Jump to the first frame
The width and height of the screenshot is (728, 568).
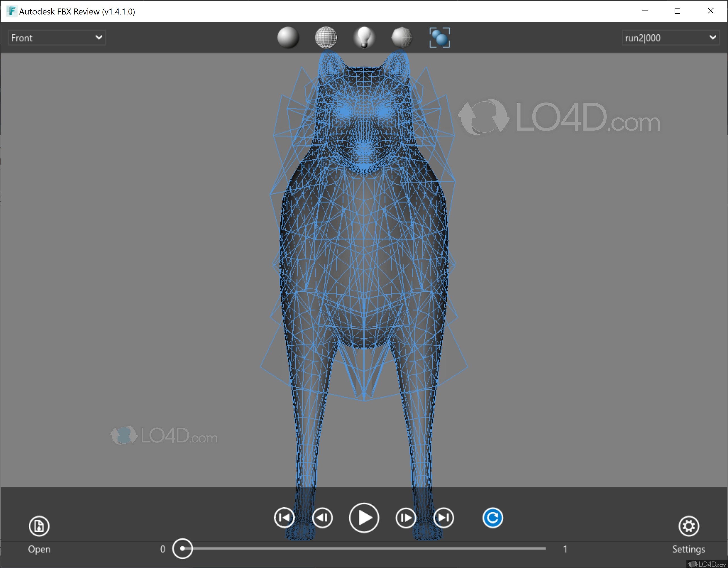pos(284,518)
